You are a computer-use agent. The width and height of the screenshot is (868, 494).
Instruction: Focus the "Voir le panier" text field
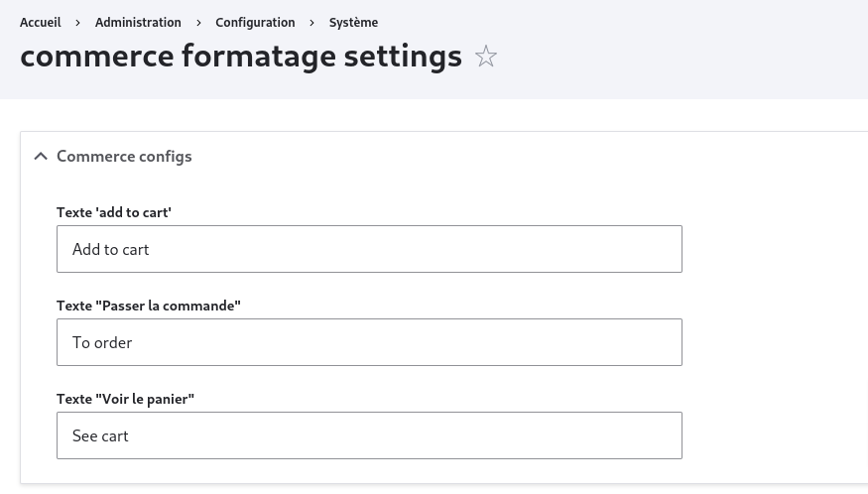pyautogui.click(x=369, y=435)
